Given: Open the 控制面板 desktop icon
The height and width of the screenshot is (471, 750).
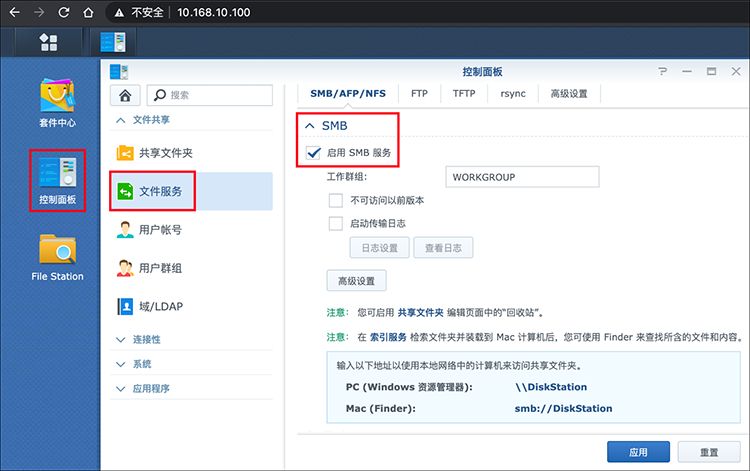Looking at the screenshot, I should tap(57, 180).
